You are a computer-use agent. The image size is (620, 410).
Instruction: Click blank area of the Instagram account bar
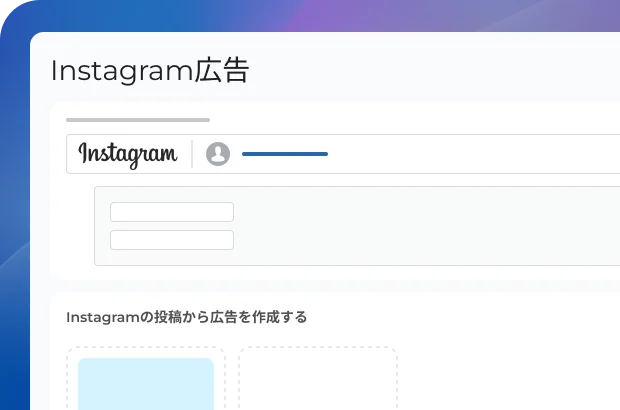click(x=474, y=154)
